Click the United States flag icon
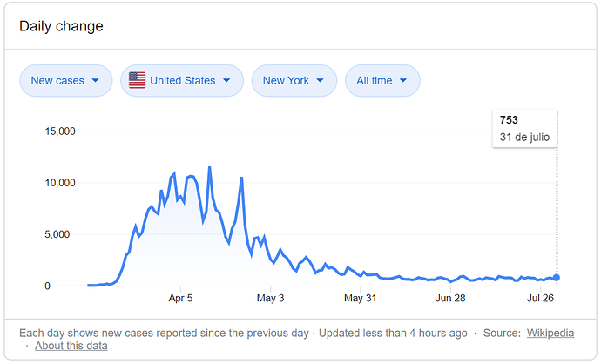The image size is (601, 364). (x=137, y=80)
